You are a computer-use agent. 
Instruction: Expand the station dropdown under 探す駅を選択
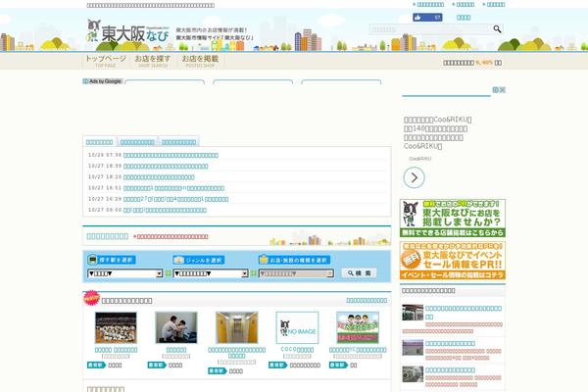(x=124, y=273)
